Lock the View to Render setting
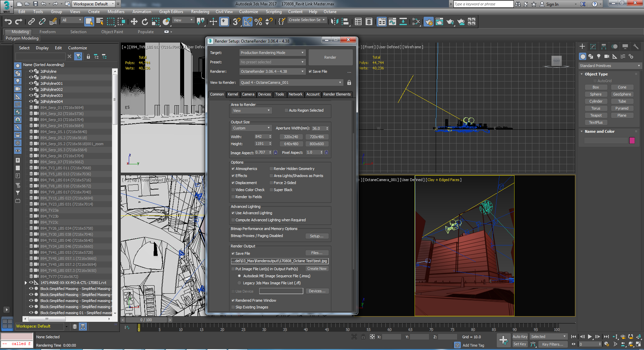 [x=349, y=82]
